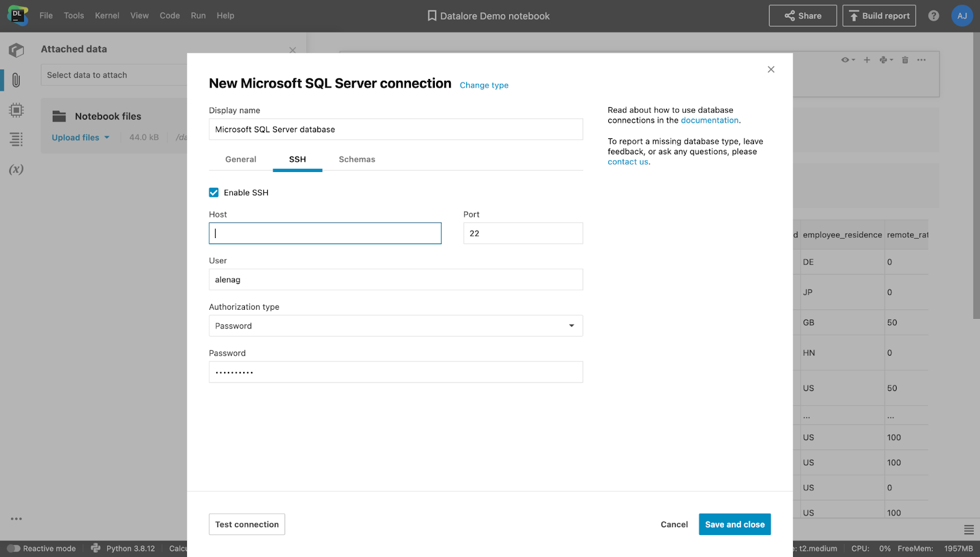The height and width of the screenshot is (557, 980).
Task: Click the User field with alenag
Action: pos(396,280)
